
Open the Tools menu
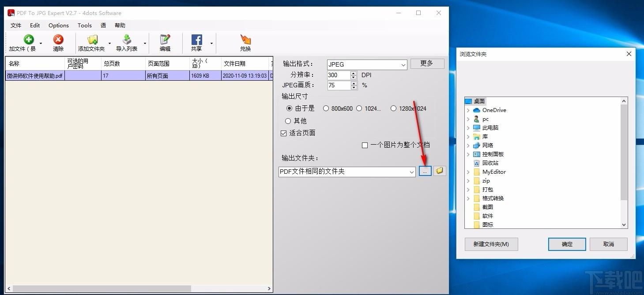(85, 26)
